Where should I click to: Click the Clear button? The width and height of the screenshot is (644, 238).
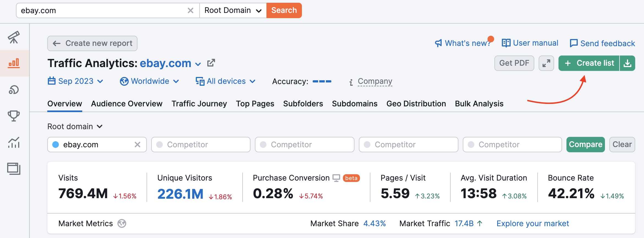tap(622, 145)
